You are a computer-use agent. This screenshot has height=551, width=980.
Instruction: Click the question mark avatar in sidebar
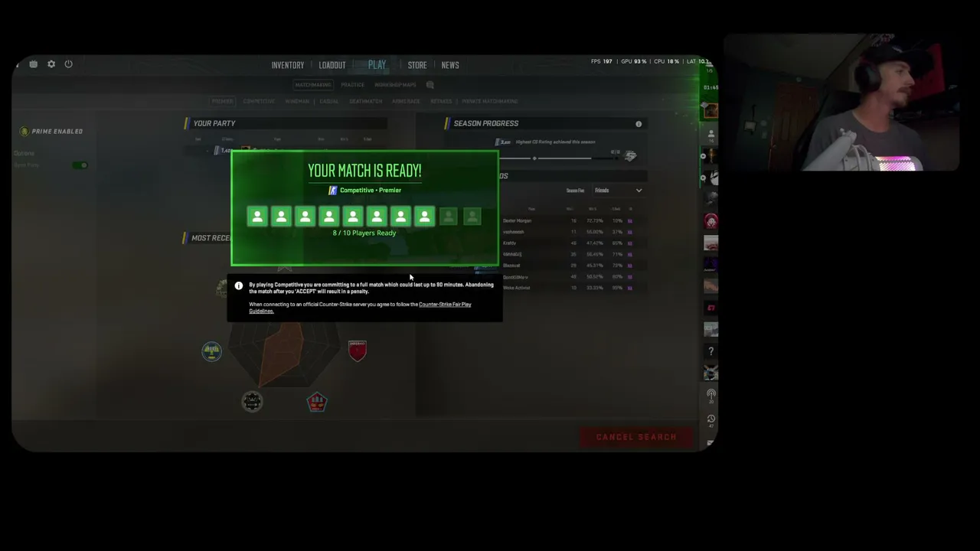point(711,351)
